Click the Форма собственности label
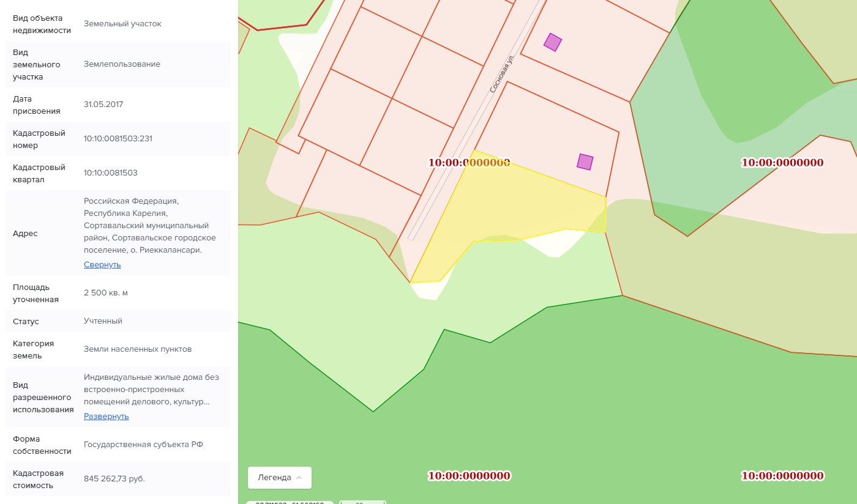857x504 pixels. point(43,445)
